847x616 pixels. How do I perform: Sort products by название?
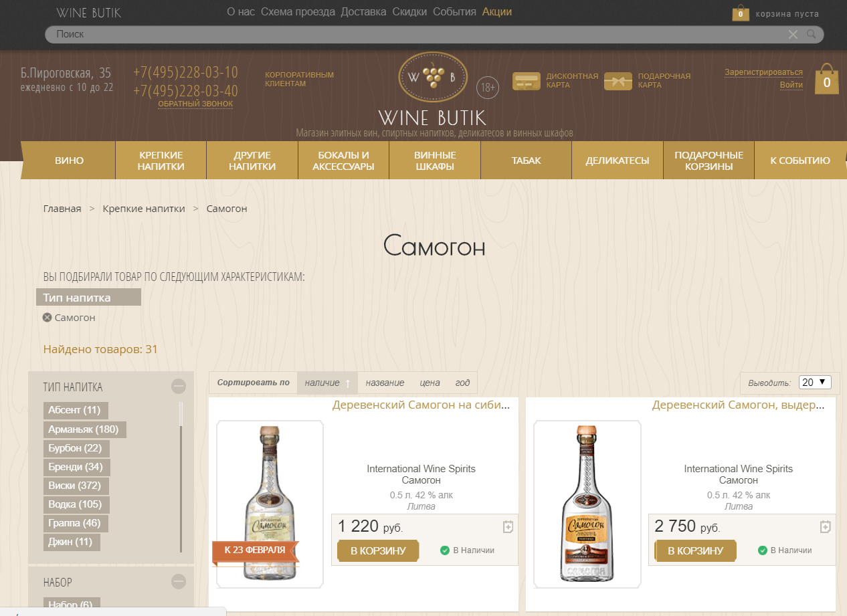click(385, 383)
